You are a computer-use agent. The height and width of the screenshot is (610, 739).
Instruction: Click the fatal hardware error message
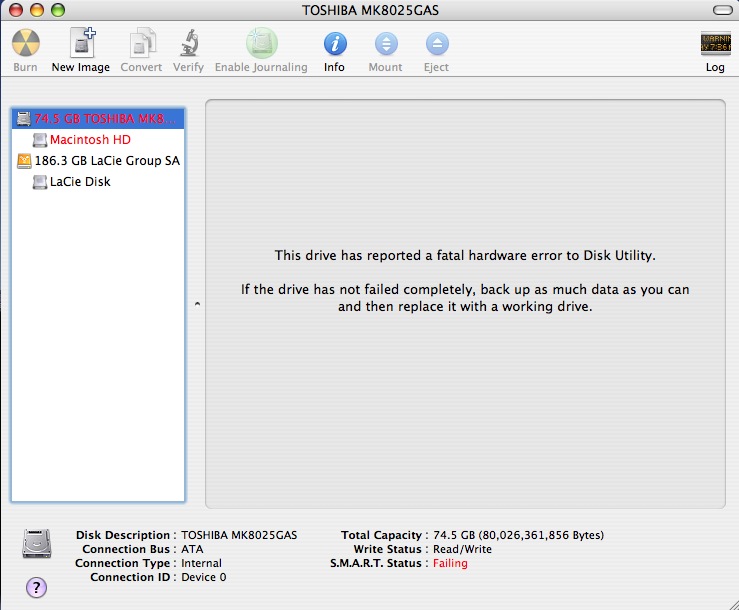tap(465, 256)
